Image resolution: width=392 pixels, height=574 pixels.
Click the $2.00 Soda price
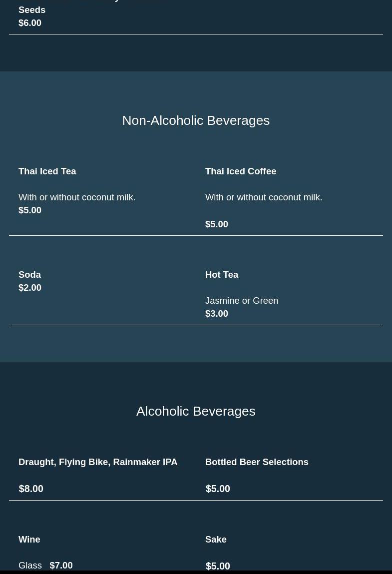[30, 288]
